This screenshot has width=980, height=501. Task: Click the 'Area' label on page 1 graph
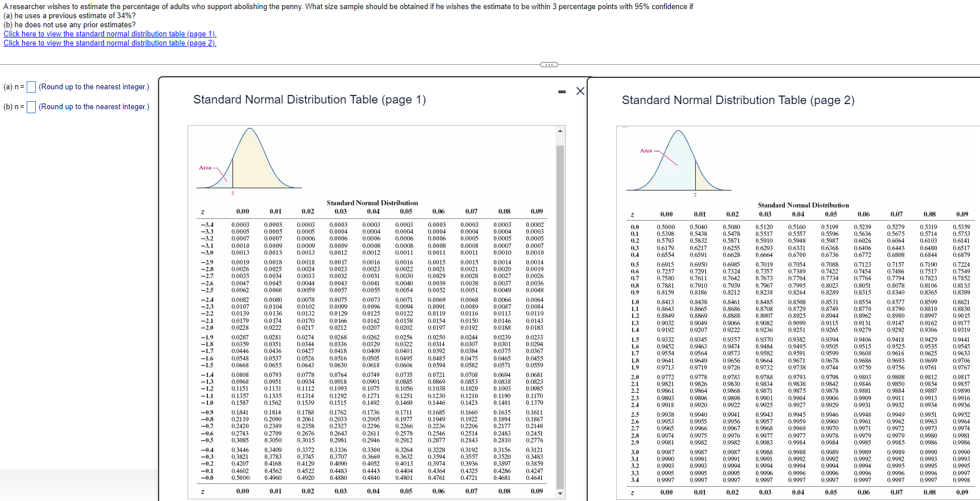pyautogui.click(x=205, y=168)
